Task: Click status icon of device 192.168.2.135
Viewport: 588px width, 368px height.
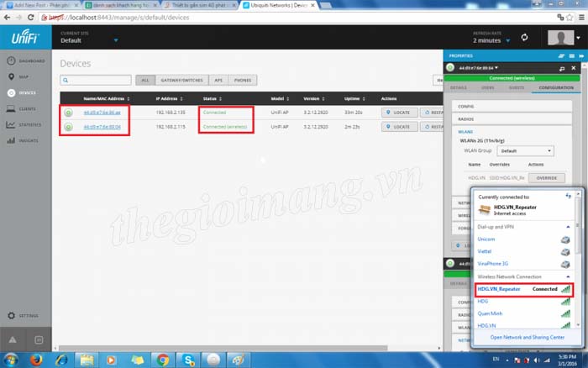Action: [68, 113]
